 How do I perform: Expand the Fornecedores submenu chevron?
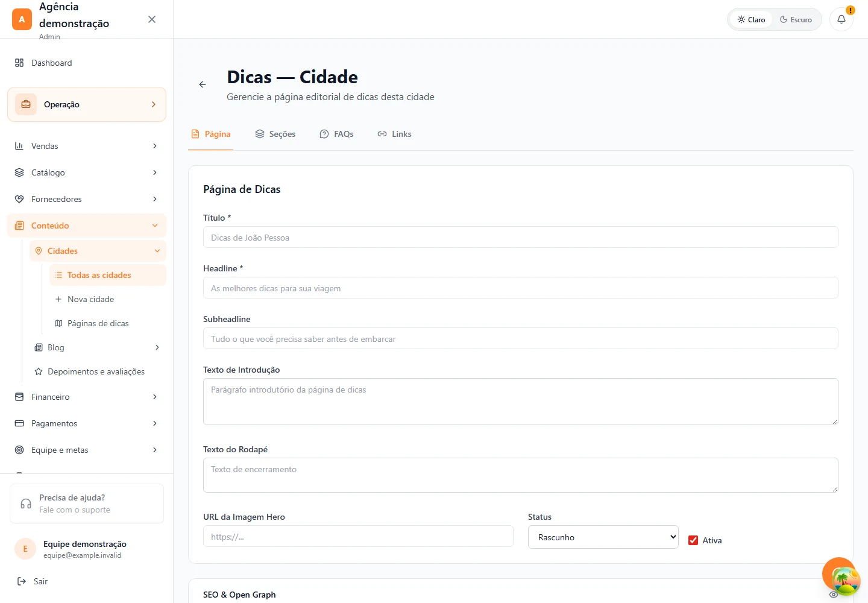[x=155, y=199]
